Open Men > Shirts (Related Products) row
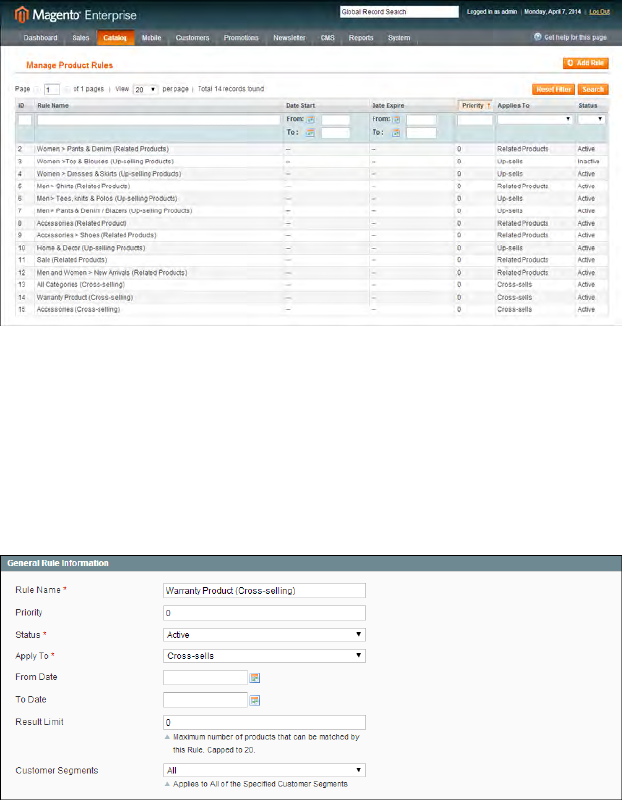This screenshot has height=800, width=622. coord(312,186)
